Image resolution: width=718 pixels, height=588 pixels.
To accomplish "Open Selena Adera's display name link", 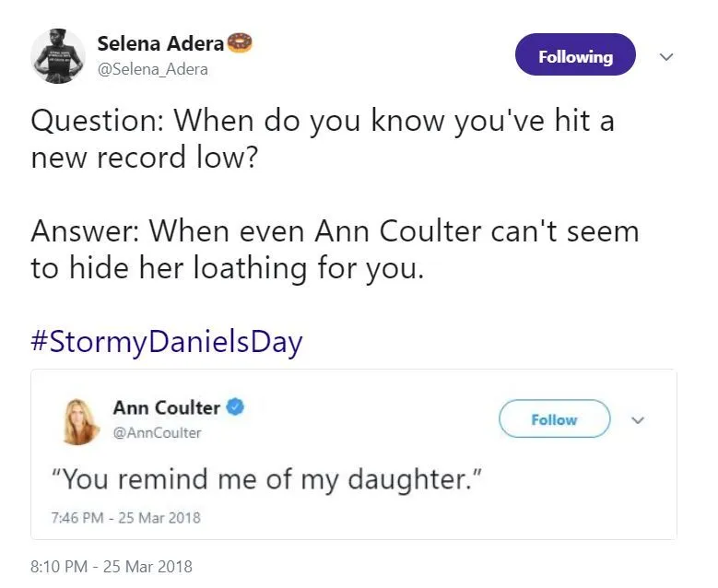I will [x=160, y=43].
